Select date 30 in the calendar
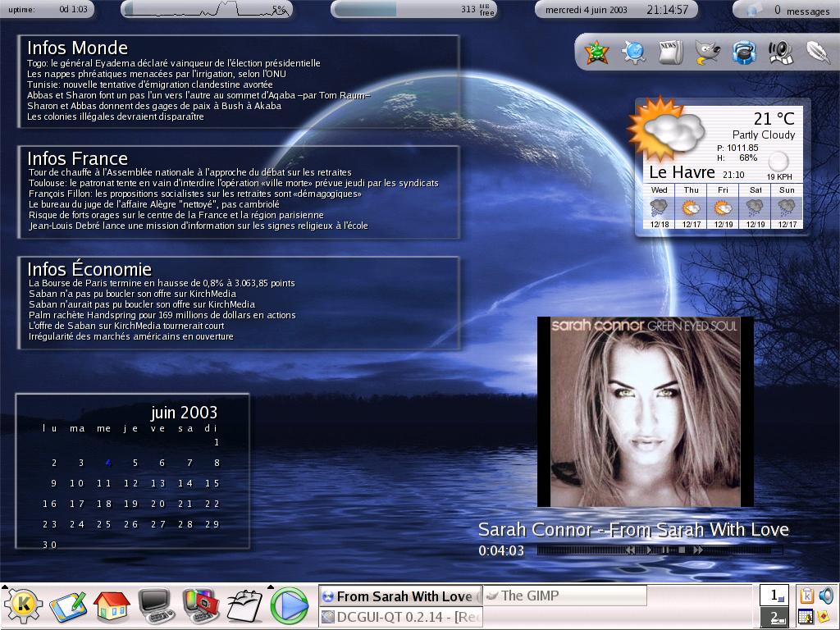 pyautogui.click(x=49, y=545)
